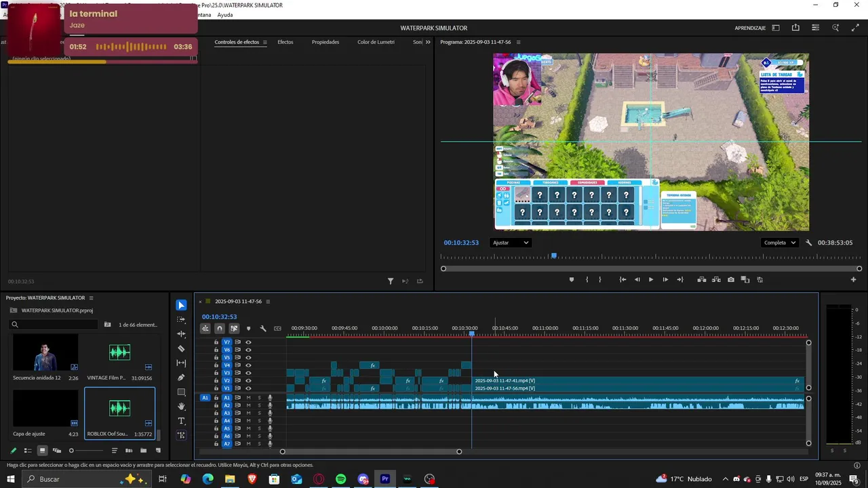The height and width of the screenshot is (488, 868).
Task: Open the Ajustar zoom level dropdown
Action: (x=511, y=243)
